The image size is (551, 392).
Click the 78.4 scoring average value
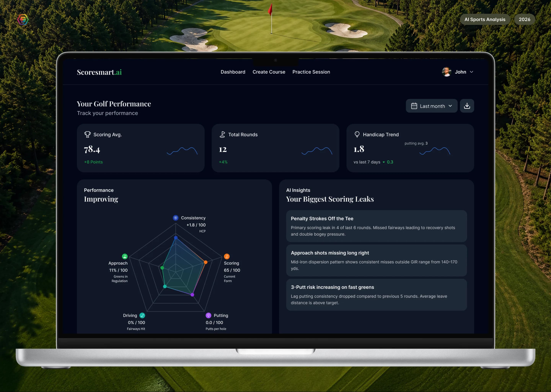[x=92, y=149]
